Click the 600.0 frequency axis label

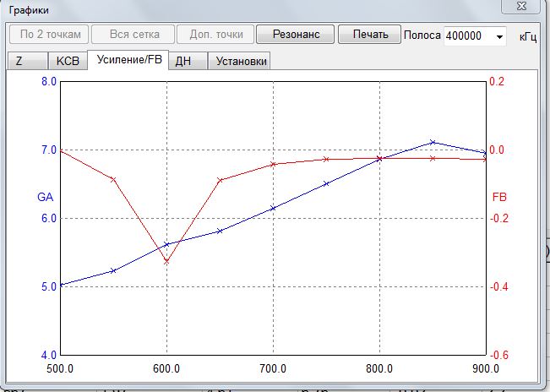(166, 369)
